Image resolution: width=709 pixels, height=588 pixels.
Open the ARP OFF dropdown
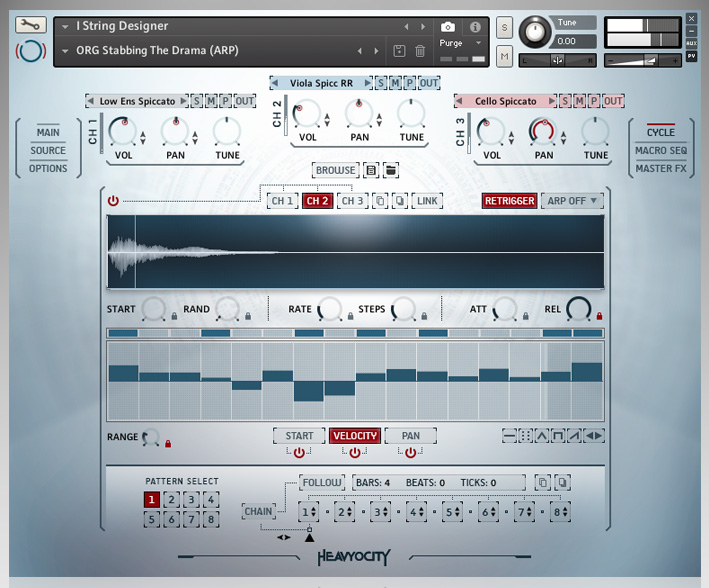point(572,201)
